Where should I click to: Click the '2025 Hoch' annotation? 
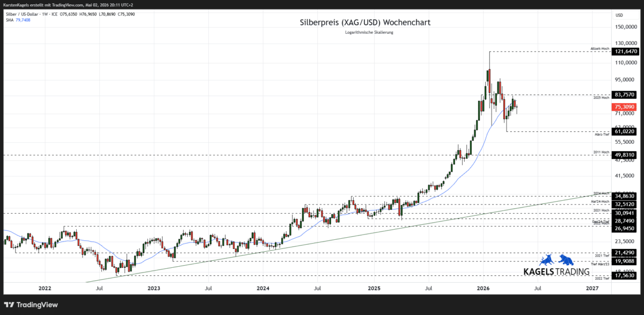coord(602,98)
